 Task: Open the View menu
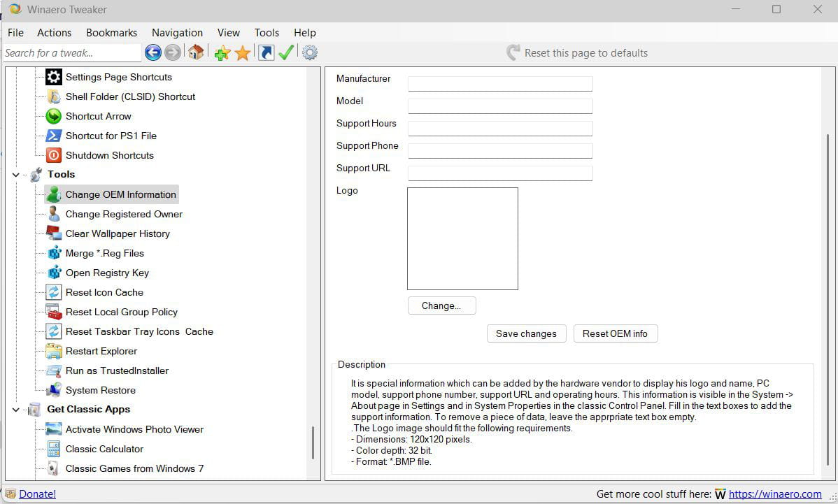pyautogui.click(x=228, y=33)
